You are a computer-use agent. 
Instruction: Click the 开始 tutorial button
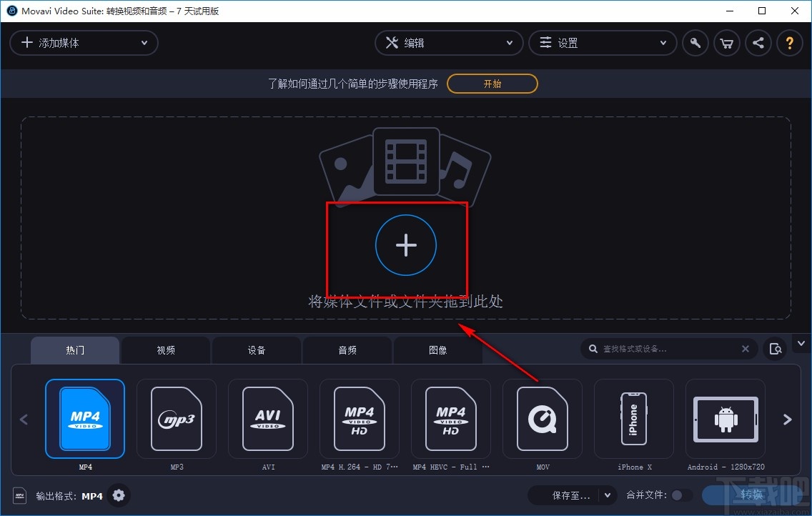492,83
